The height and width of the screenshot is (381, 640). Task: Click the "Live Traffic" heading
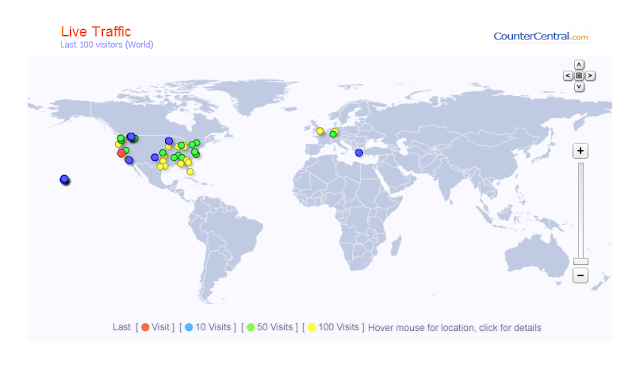pos(96,31)
